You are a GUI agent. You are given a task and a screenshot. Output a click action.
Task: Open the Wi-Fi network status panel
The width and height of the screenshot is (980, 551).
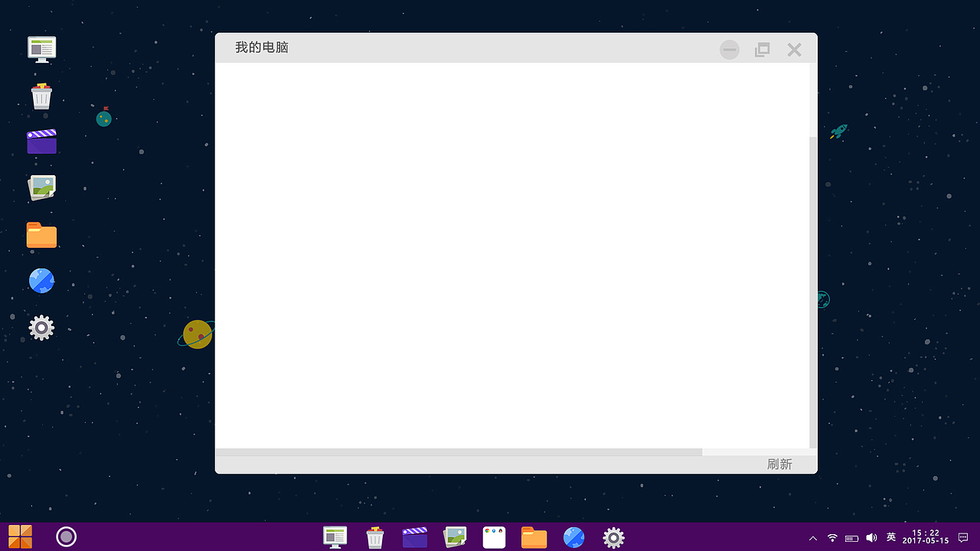click(x=832, y=537)
